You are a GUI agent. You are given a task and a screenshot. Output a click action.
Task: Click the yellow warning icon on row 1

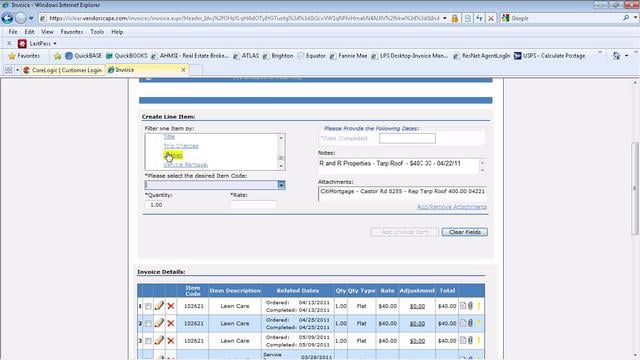pyautogui.click(x=478, y=306)
